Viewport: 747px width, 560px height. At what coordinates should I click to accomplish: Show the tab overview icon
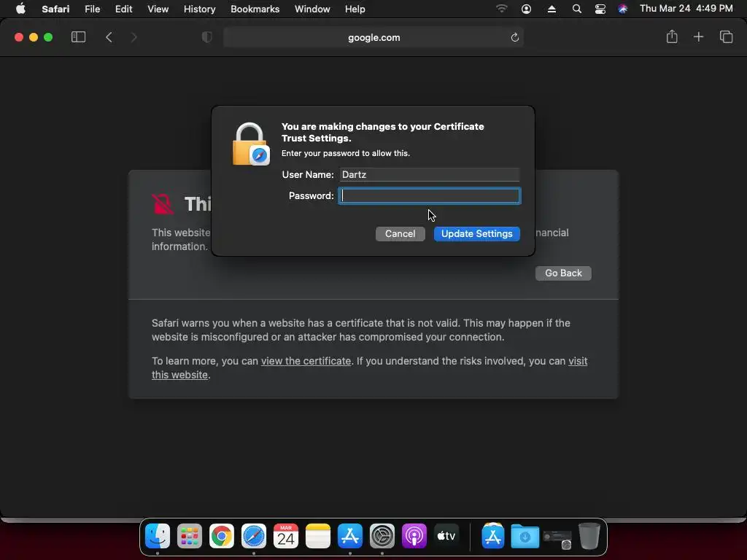tap(726, 36)
